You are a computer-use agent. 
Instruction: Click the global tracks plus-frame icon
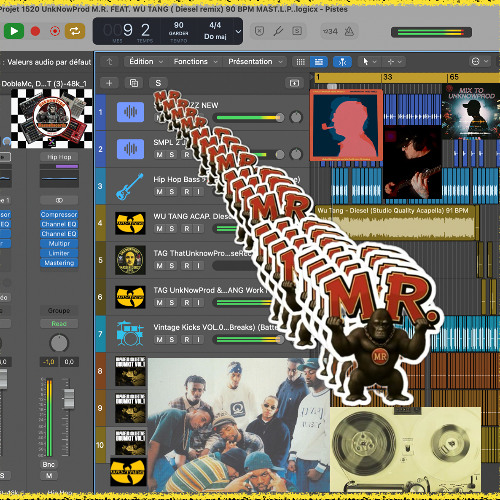pyautogui.click(x=294, y=83)
